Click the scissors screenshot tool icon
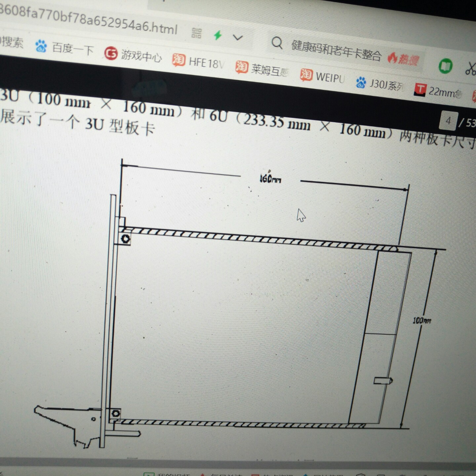The width and height of the screenshot is (476, 476). (x=470, y=68)
